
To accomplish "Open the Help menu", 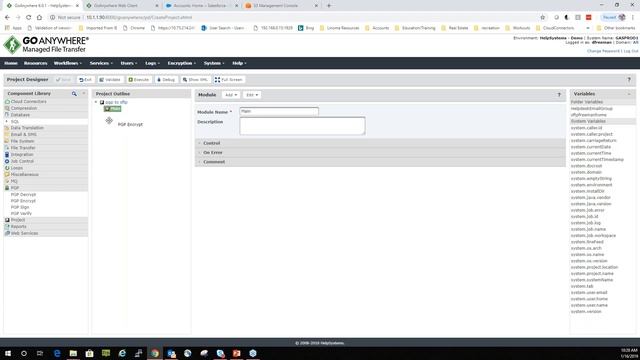I will (239, 63).
